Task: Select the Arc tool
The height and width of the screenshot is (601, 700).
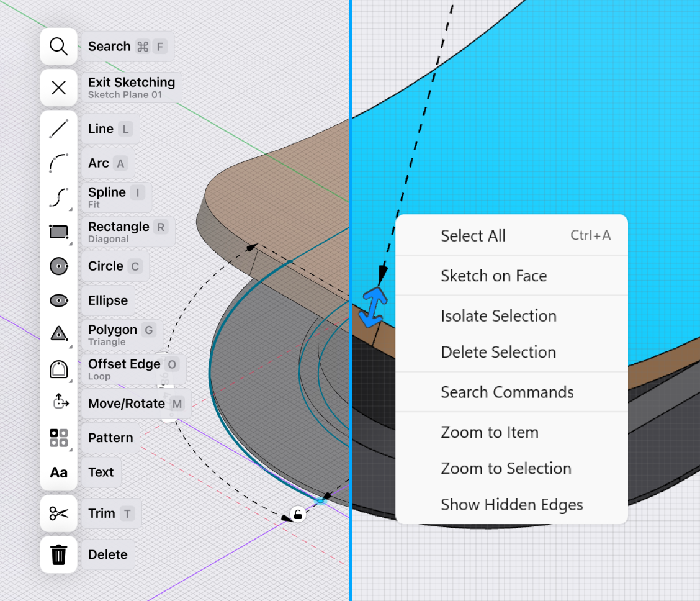Action: pyautogui.click(x=59, y=163)
